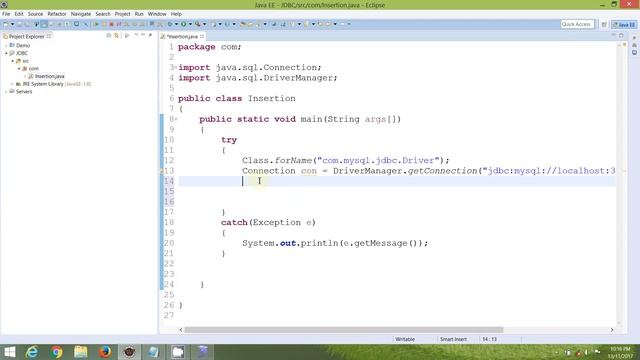Viewport: 640px width, 360px height.
Task: Open the External Tools dropdown arrow
Action: pyautogui.click(x=204, y=24)
